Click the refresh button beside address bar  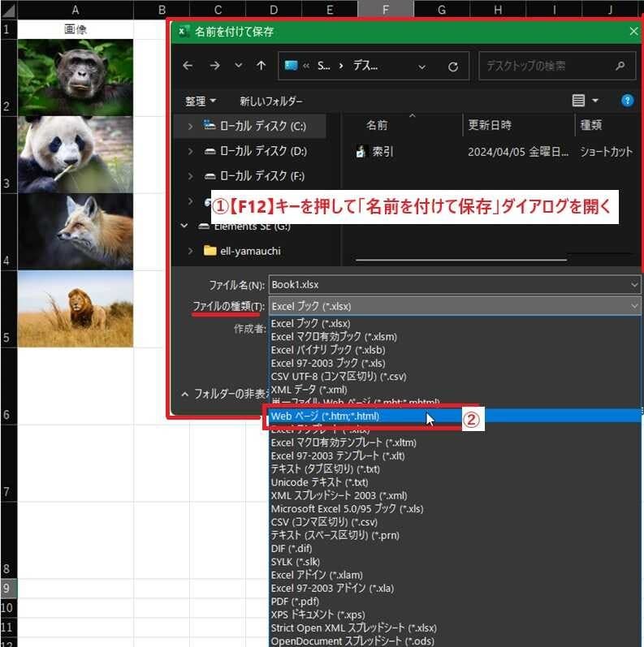pos(453,67)
